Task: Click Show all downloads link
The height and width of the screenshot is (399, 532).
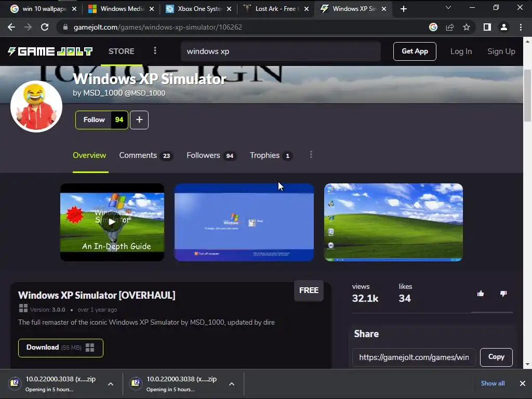Action: (x=493, y=383)
